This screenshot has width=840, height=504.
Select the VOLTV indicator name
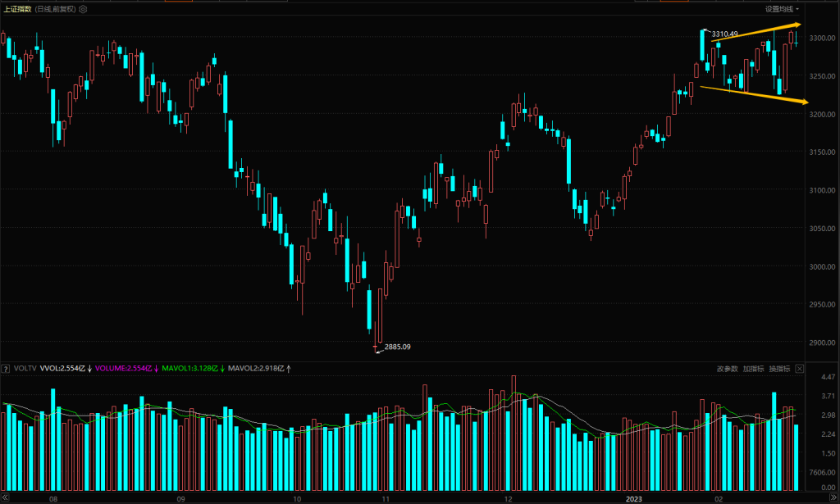(x=24, y=369)
